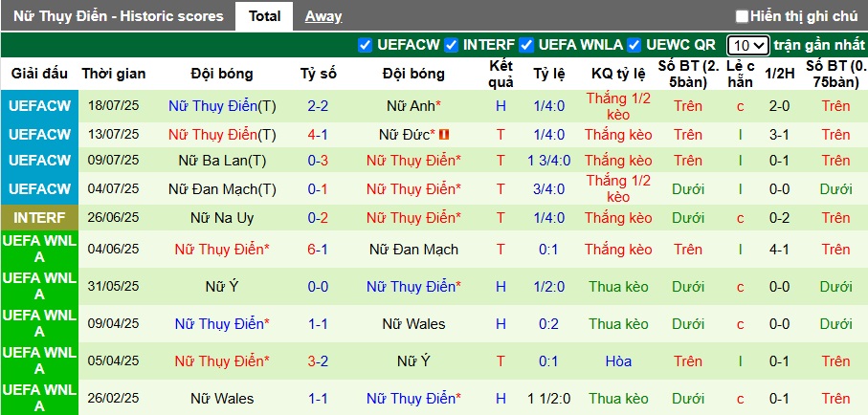This screenshot has width=868, height=415.
Task: Click the Nữ Wales team in the 09/04/25 row
Action: [412, 324]
